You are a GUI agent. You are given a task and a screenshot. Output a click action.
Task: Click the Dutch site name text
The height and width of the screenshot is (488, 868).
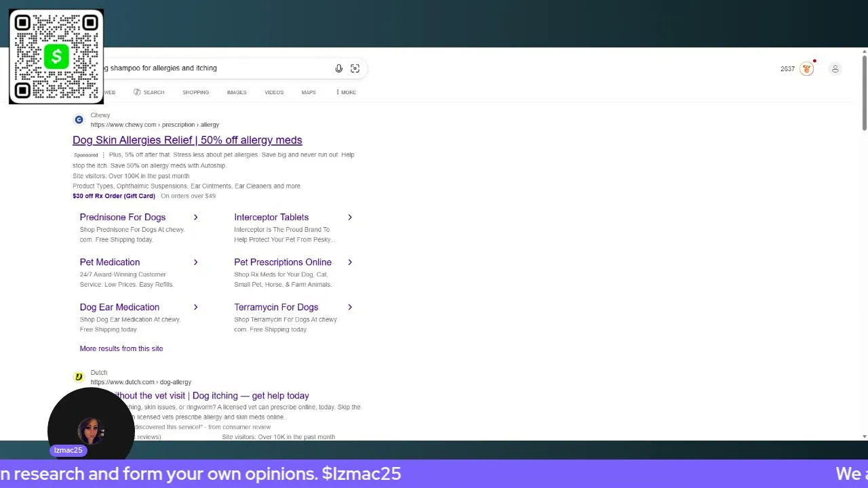[99, 373]
